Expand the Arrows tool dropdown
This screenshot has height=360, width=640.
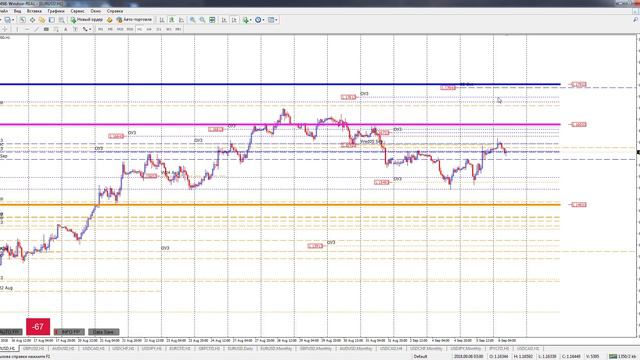point(90,29)
